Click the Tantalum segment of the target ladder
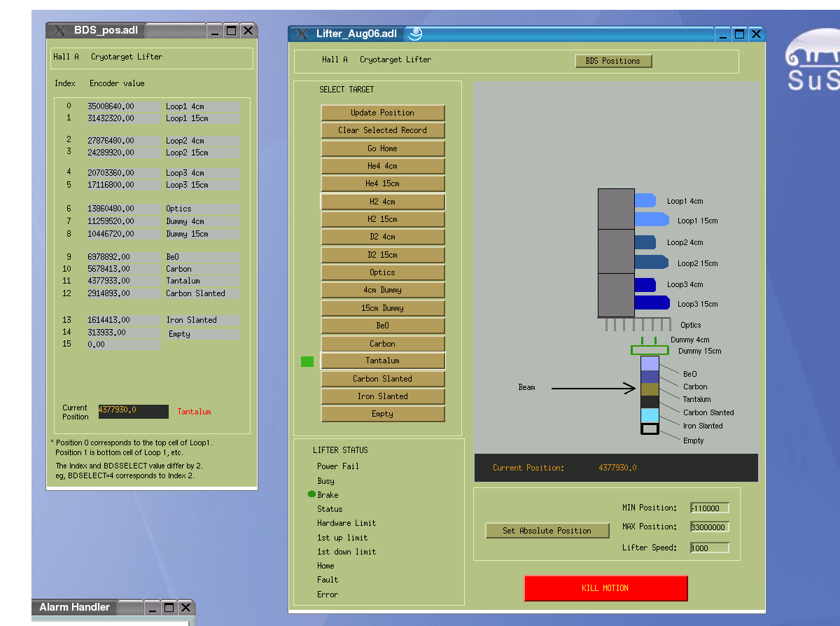This screenshot has height=626, width=840. tap(650, 390)
